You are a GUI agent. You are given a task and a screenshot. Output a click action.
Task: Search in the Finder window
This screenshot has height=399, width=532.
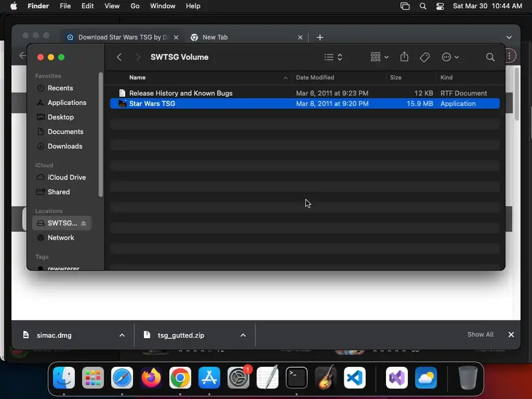[x=490, y=57]
